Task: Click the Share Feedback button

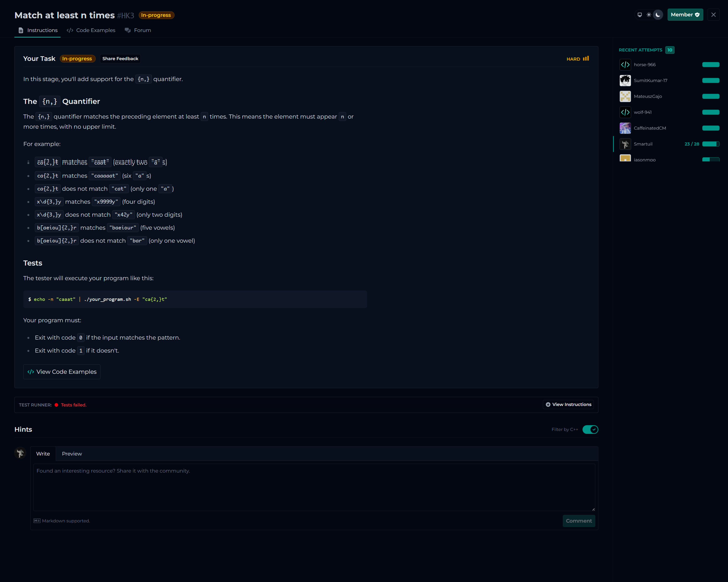Action: [120, 58]
